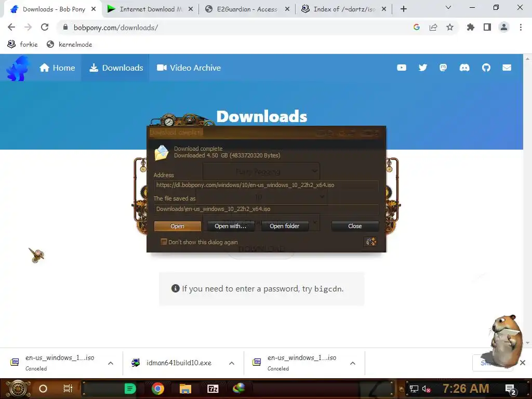
Task: Expand options for idman641build10.exe download
Action: tap(232, 363)
